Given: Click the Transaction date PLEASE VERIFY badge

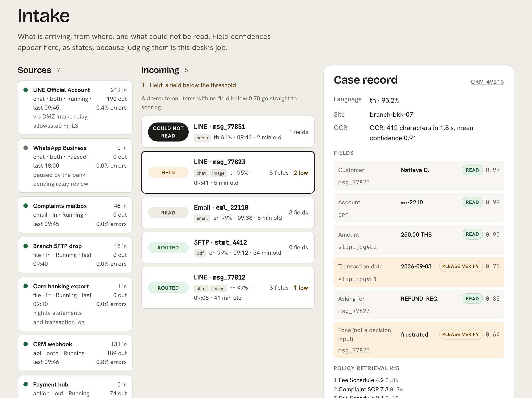Looking at the screenshot, I should (461, 266).
